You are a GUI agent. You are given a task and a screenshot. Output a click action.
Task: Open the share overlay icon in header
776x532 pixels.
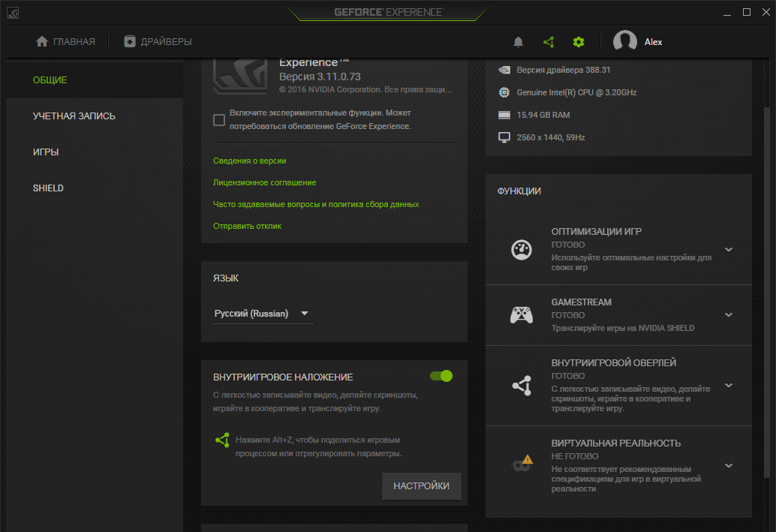click(549, 42)
